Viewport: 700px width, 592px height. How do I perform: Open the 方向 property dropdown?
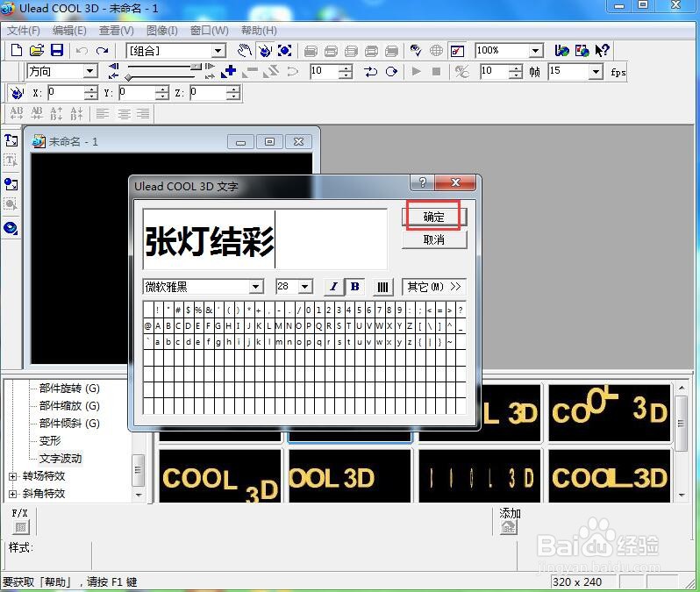tap(90, 71)
